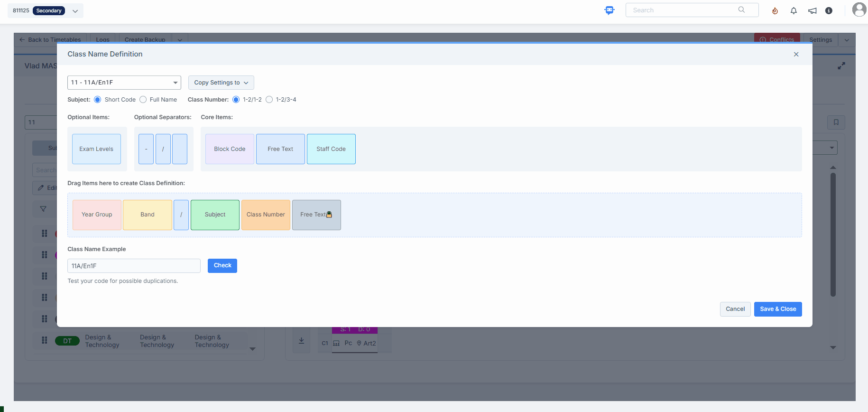Image resolution: width=868 pixels, height=412 pixels.
Task: Select Short Code subject radio button
Action: point(98,100)
